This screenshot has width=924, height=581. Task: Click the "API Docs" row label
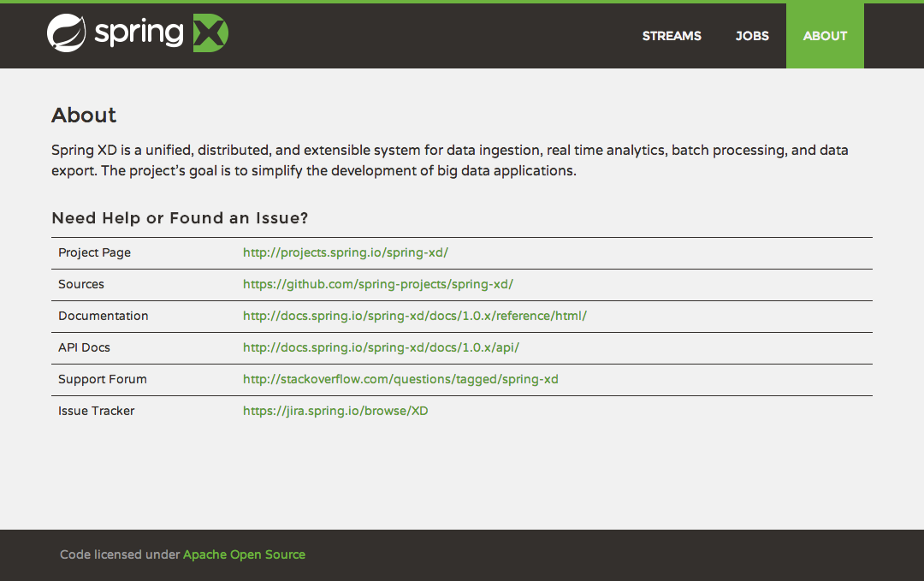(84, 347)
